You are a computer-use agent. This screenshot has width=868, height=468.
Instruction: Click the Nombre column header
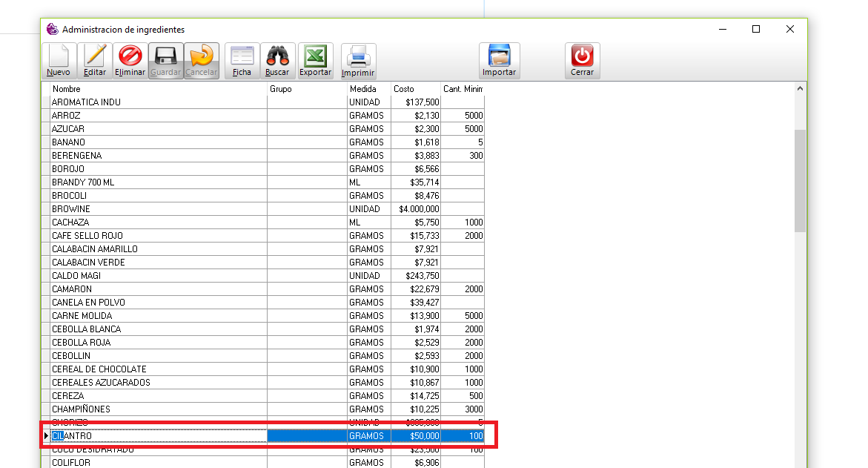(x=159, y=89)
